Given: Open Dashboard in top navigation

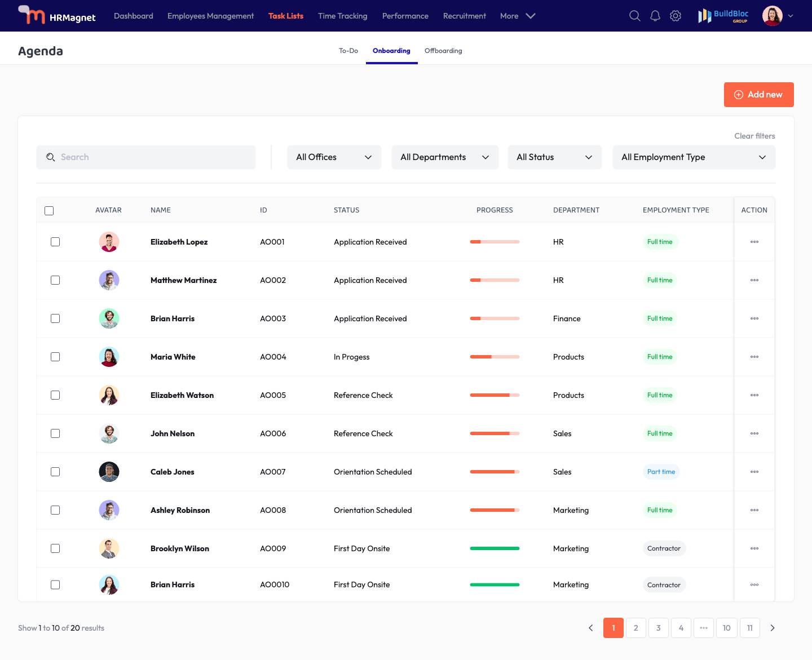Looking at the screenshot, I should click(134, 16).
